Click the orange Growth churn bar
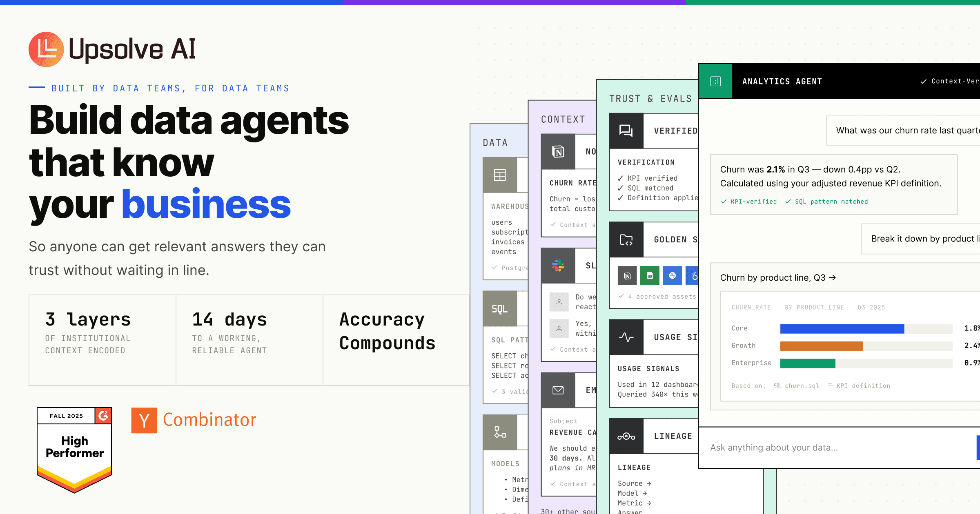The image size is (980, 514). (822, 346)
